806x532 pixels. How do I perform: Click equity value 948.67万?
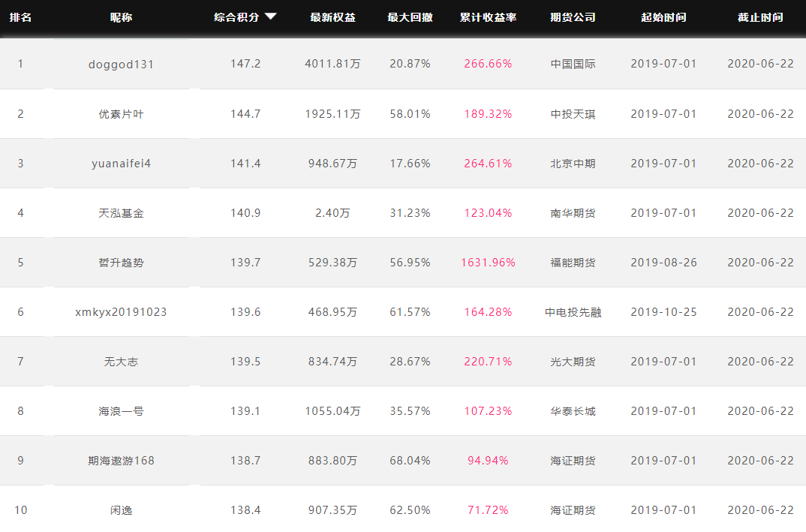point(332,164)
